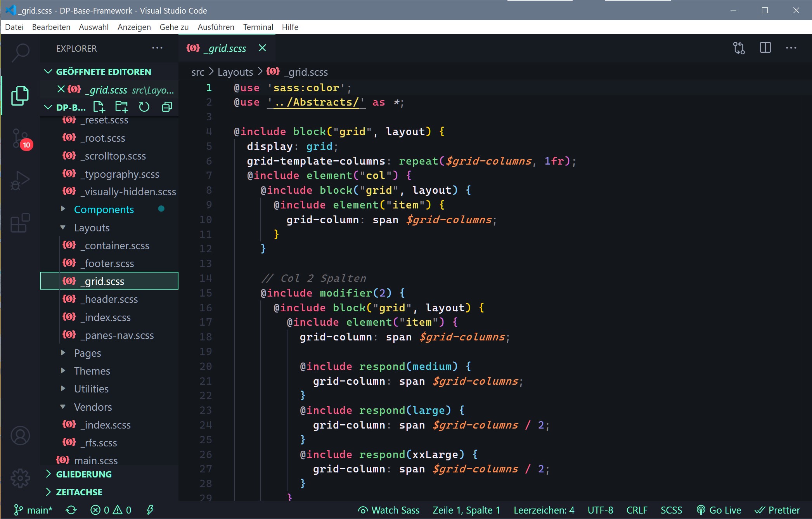Click the New File icon in explorer
This screenshot has height=519, width=812.
click(x=99, y=107)
